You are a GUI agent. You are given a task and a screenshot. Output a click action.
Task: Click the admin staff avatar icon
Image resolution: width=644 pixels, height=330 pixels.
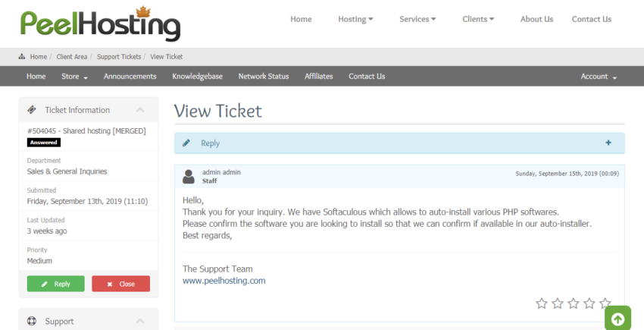[189, 177]
